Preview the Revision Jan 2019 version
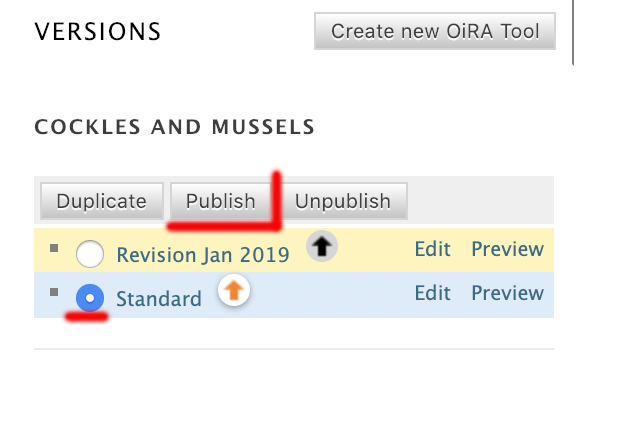 pos(508,249)
